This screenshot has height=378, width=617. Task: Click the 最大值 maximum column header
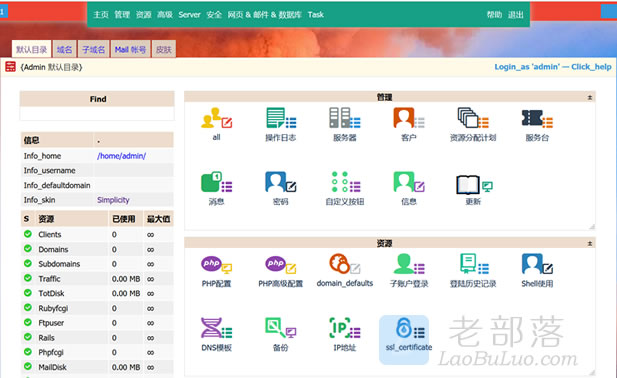(x=158, y=219)
